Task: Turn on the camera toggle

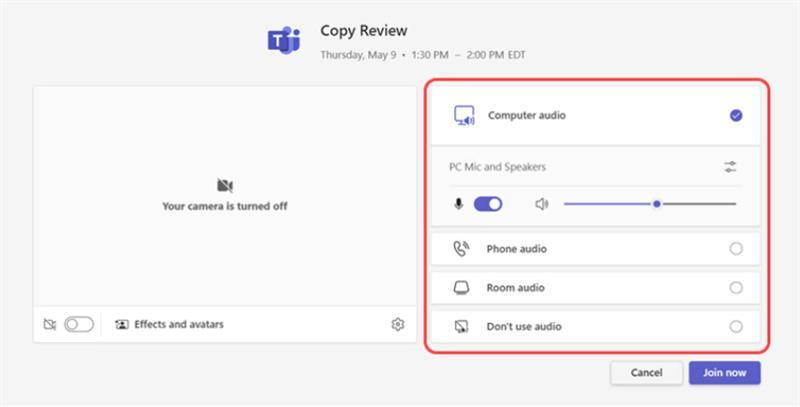Action: pyautogui.click(x=79, y=324)
